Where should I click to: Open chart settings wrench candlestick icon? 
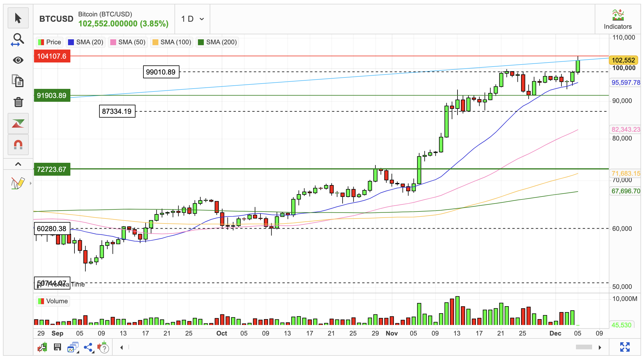pyautogui.click(x=42, y=347)
